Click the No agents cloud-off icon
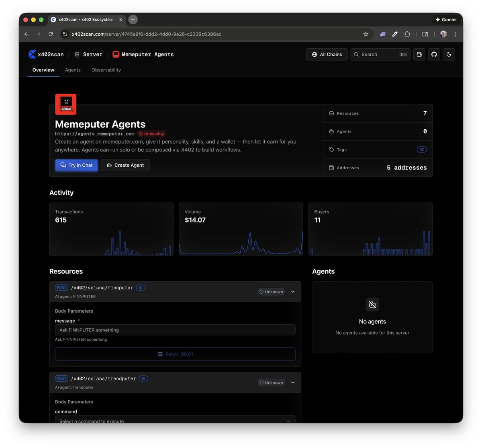The height and width of the screenshot is (448, 482). click(x=372, y=305)
